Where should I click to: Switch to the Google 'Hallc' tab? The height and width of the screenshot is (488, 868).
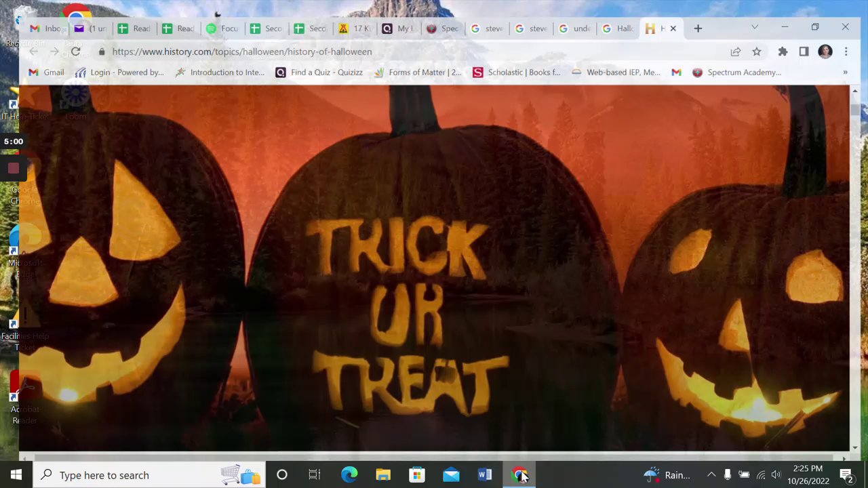(x=618, y=28)
